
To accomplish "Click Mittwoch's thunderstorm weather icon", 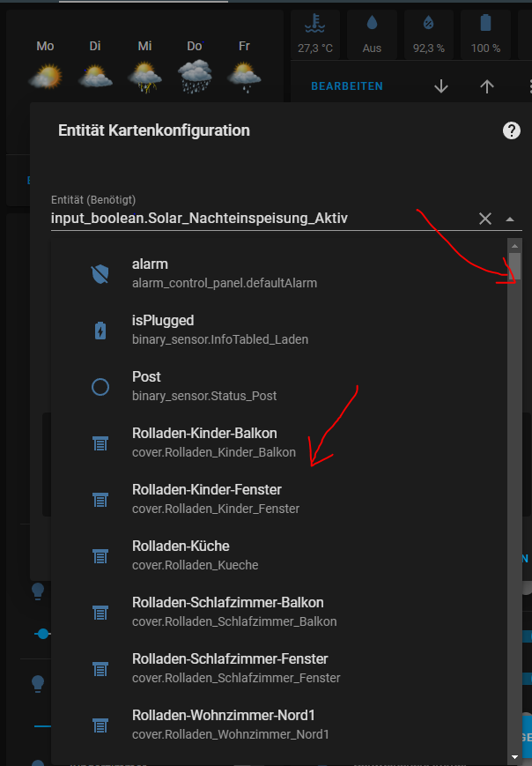I will pos(144,75).
